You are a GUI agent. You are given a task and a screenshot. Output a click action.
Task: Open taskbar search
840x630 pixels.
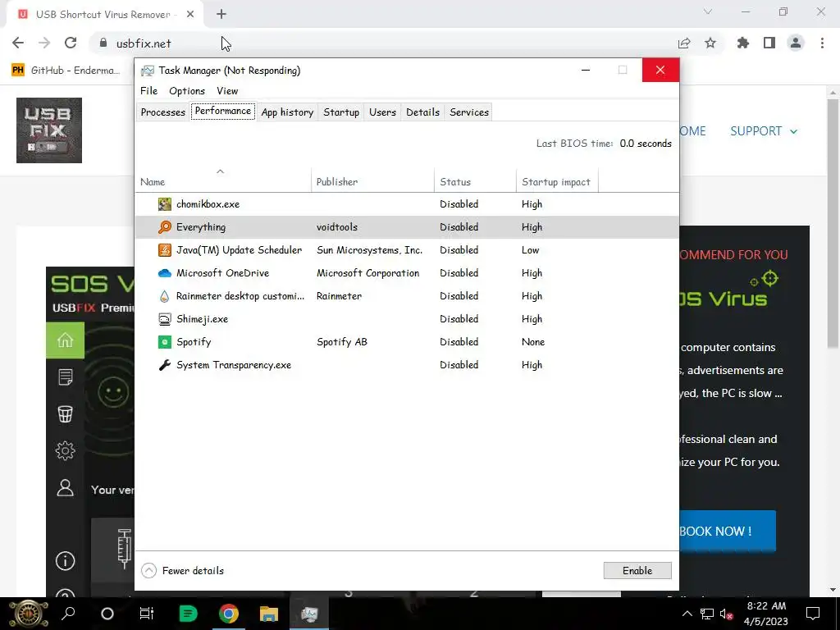(68, 614)
